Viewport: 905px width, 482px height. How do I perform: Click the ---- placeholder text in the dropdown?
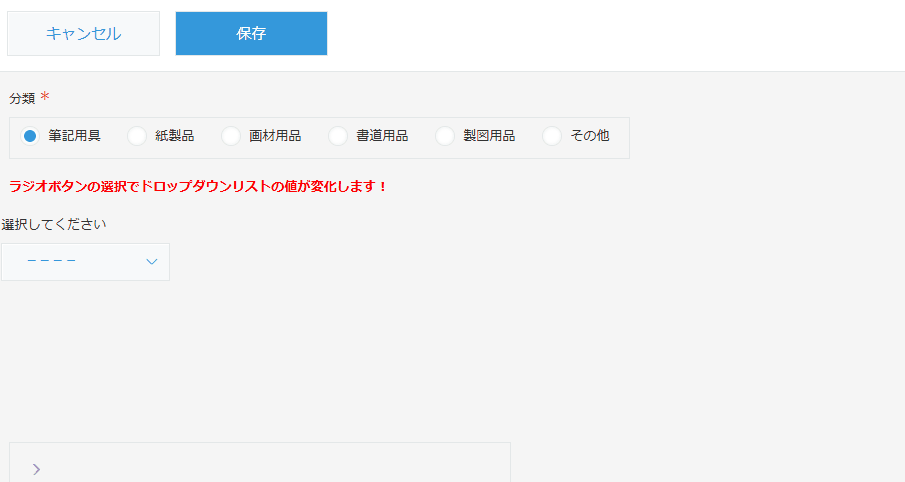click(52, 262)
